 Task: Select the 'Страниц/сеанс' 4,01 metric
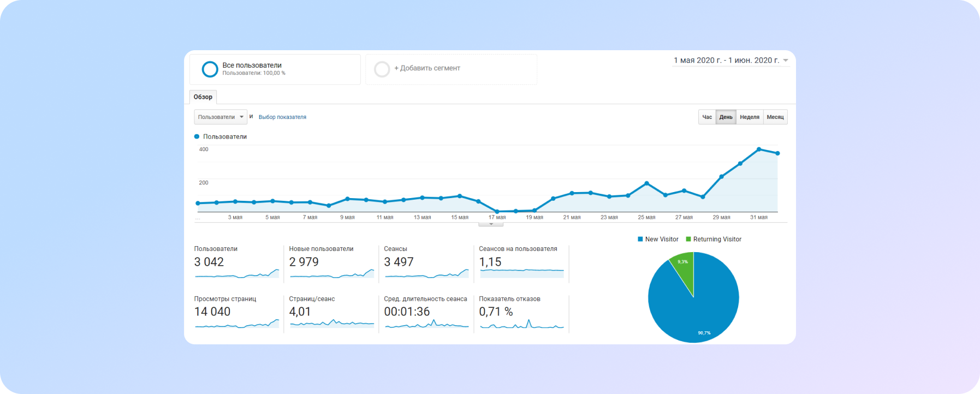pos(331,313)
